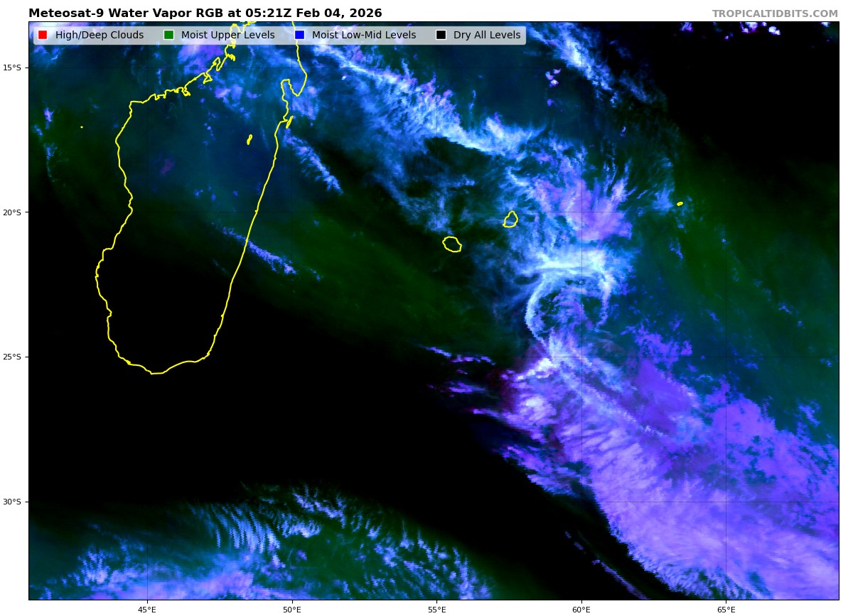The height and width of the screenshot is (616, 853).
Task: Click the 45°E longitude axis label
Action: pos(147,609)
